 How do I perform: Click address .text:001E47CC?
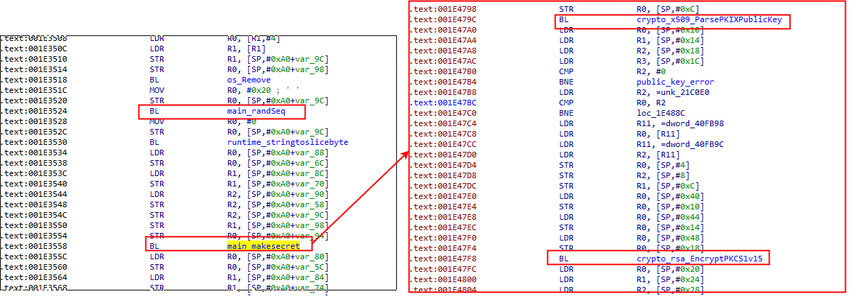[x=444, y=144]
